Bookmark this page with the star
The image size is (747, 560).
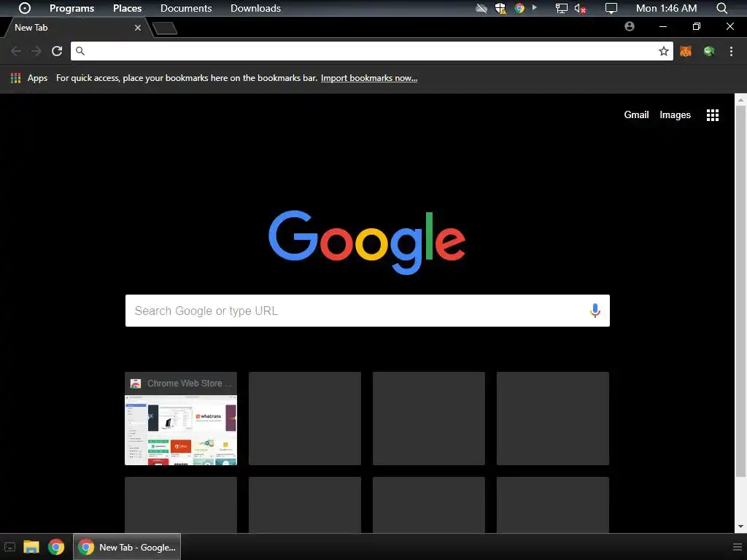[x=664, y=51]
